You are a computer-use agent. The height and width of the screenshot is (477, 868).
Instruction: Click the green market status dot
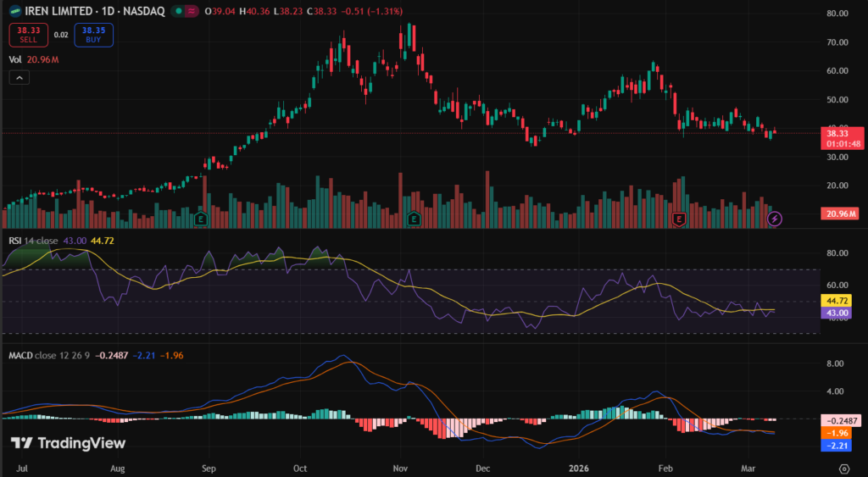coord(176,11)
